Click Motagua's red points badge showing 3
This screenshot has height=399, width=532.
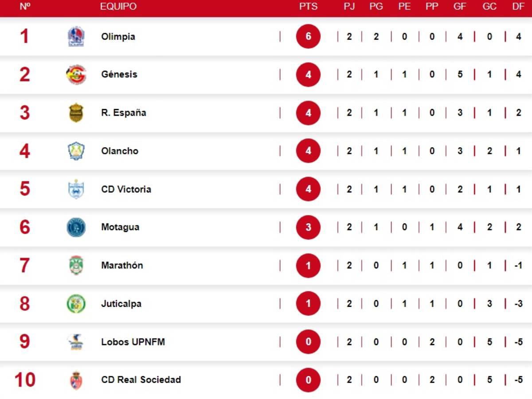pyautogui.click(x=308, y=227)
